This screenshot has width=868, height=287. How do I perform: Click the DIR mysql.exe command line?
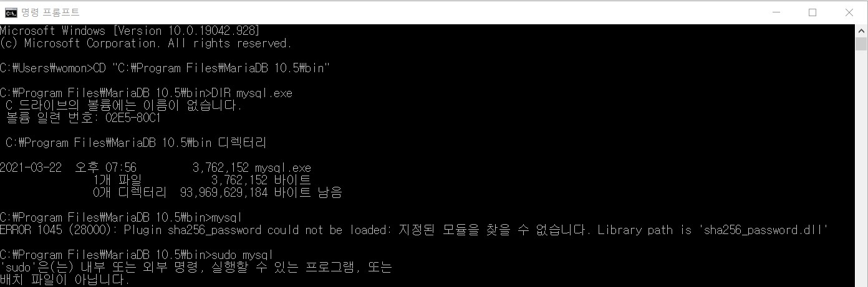coord(146,93)
